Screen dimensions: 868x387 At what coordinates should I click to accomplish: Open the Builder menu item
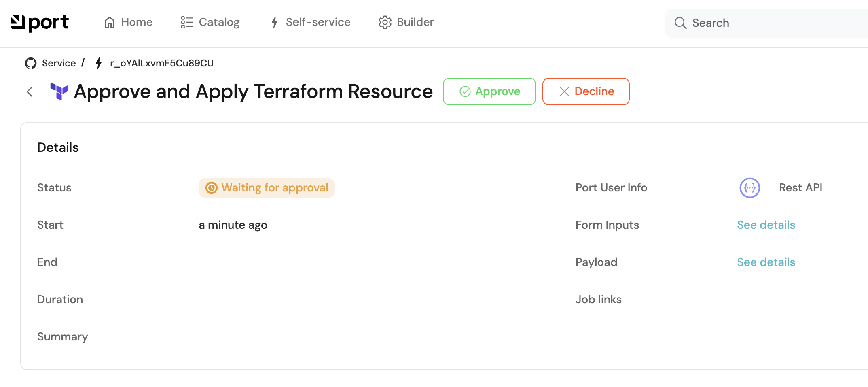pyautogui.click(x=415, y=22)
